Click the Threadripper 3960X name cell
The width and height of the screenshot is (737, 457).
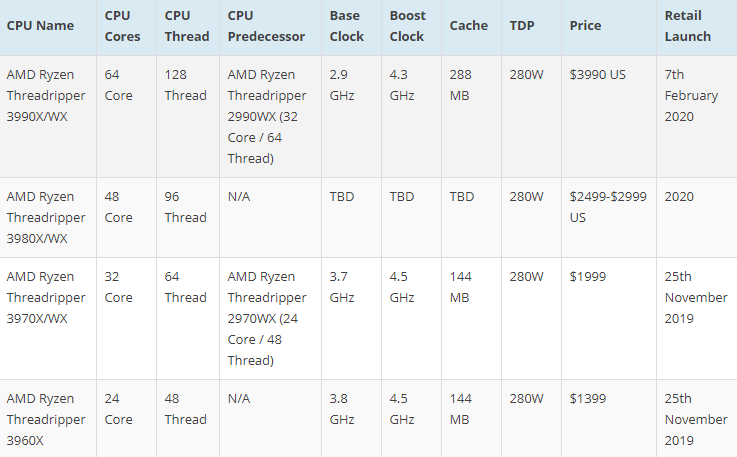pyautogui.click(x=48, y=419)
